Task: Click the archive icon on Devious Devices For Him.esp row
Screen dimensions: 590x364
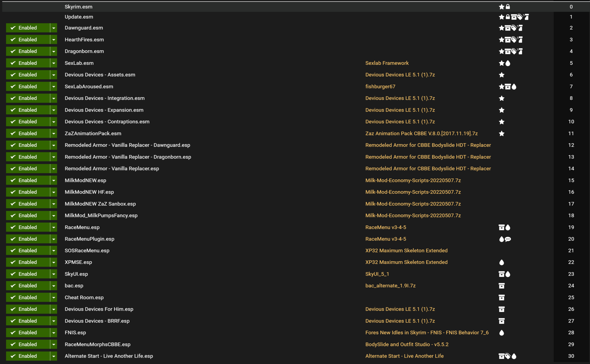Action: point(502,309)
